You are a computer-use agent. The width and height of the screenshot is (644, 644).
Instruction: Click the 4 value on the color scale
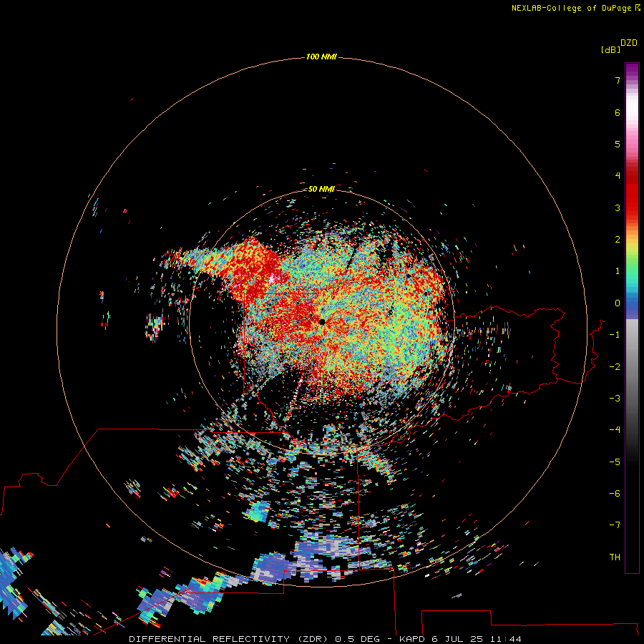pyautogui.click(x=618, y=176)
